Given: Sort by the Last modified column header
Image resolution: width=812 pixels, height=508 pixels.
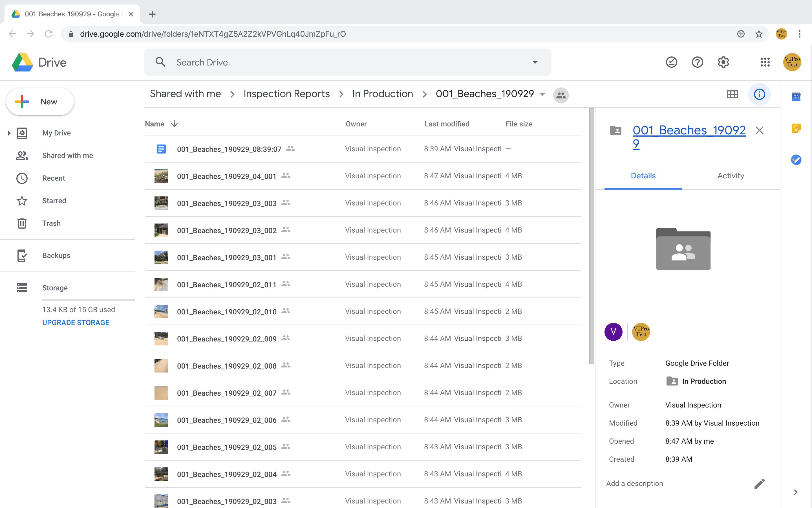Looking at the screenshot, I should pos(447,124).
